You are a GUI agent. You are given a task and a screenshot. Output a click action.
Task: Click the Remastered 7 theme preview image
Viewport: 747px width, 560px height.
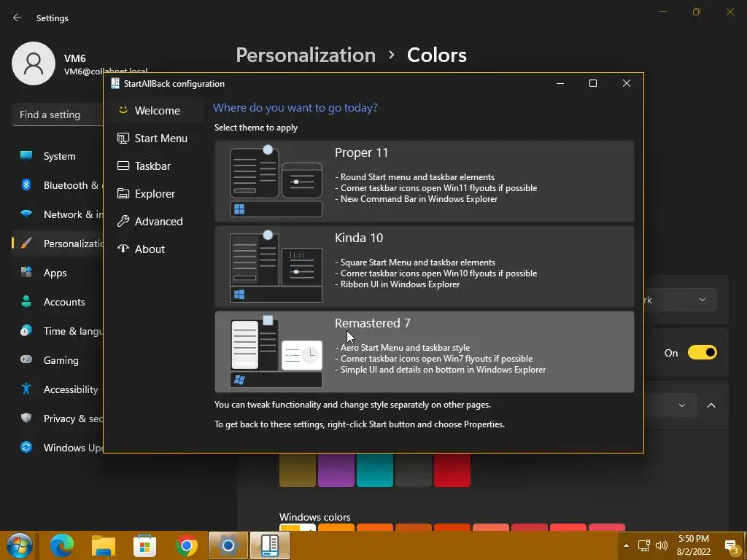point(276,351)
